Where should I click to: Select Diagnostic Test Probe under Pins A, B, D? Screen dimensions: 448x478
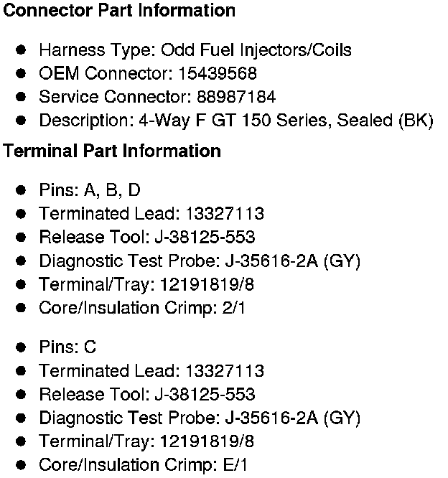[200, 261]
